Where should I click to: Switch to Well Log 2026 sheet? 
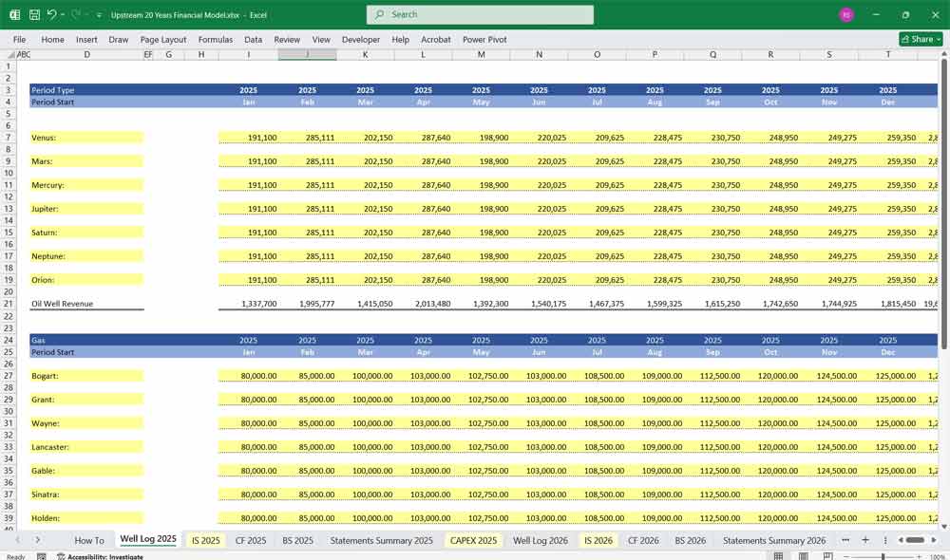[541, 540]
